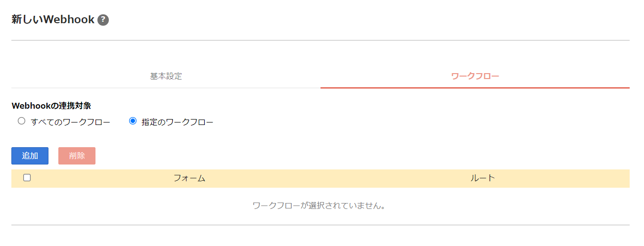Click the grey underline beneath 基本設定 tab

coord(166,88)
